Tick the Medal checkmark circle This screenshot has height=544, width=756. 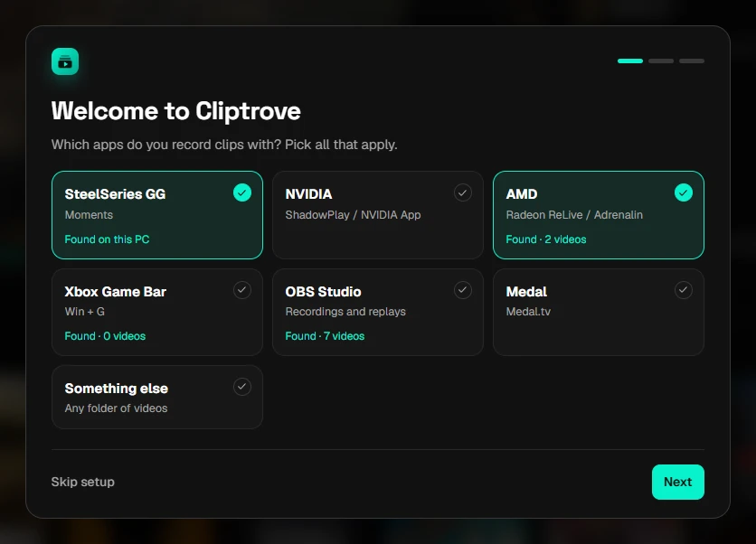pos(683,290)
